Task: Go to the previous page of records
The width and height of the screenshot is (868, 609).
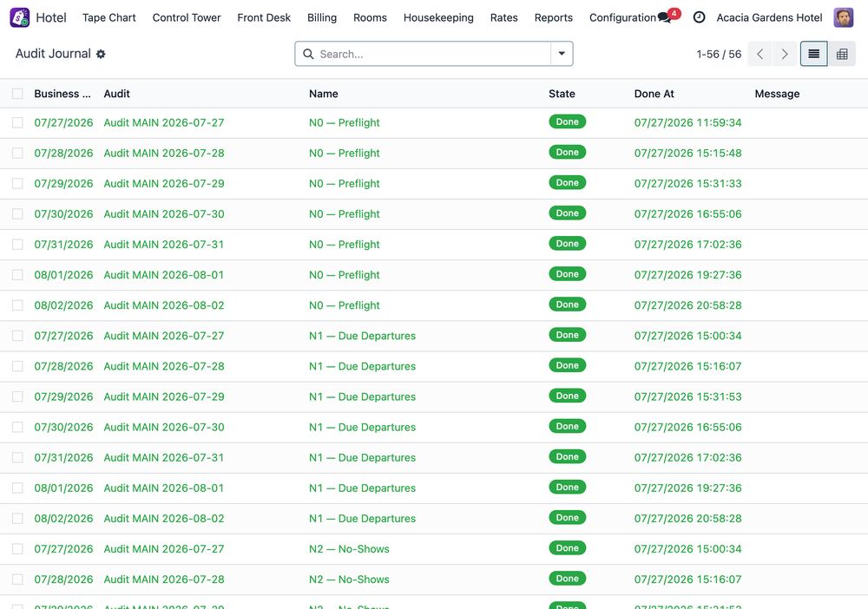Action: click(x=760, y=54)
